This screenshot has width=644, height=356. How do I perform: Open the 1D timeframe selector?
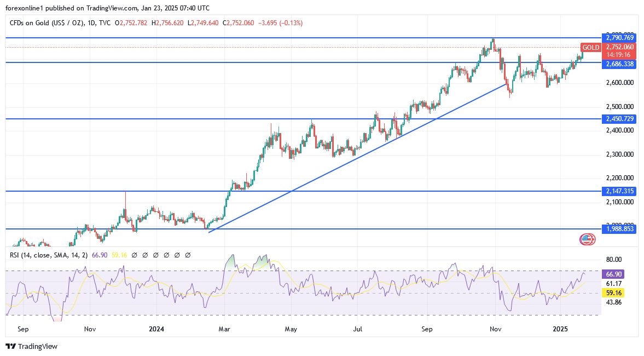93,22
